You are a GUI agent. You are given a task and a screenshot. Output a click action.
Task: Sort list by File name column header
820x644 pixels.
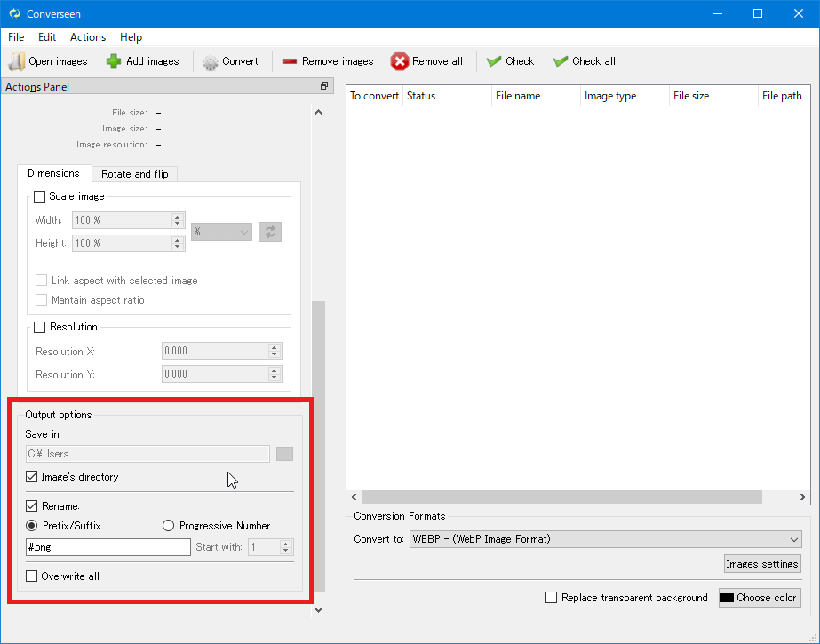click(x=518, y=96)
